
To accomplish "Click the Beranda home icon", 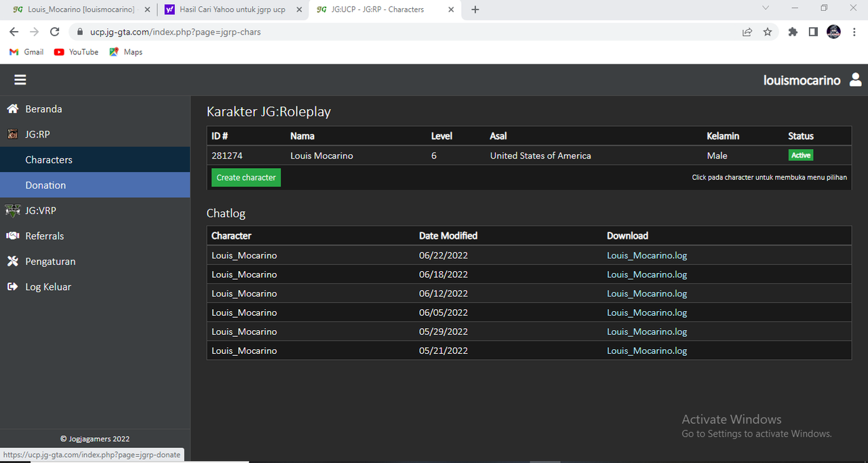I will [x=12, y=108].
